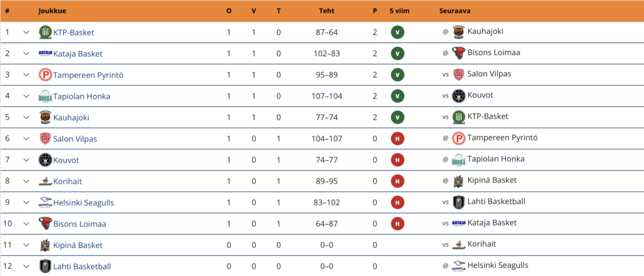Screen dimensions: 644x276
Task: Click the Kouvot logo in row 7
Action: [45, 160]
